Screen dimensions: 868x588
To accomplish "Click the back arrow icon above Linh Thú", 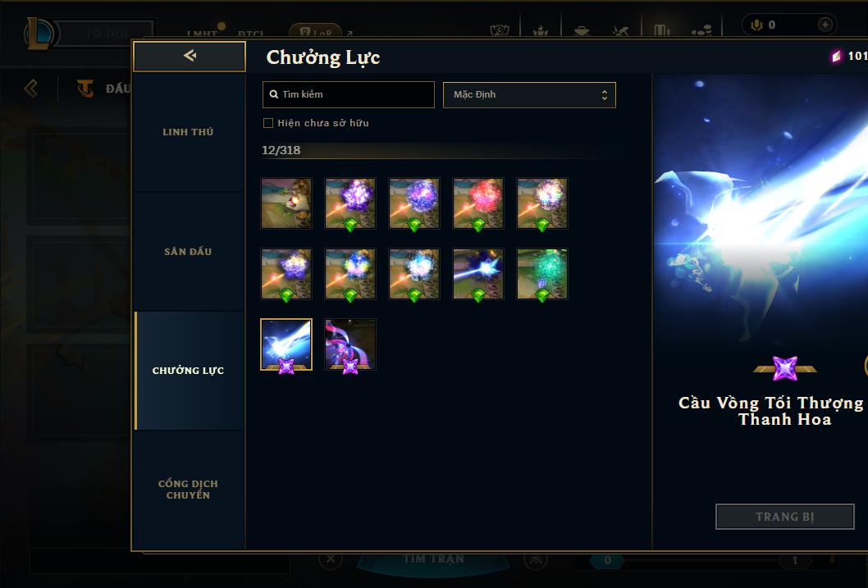I will [190, 55].
